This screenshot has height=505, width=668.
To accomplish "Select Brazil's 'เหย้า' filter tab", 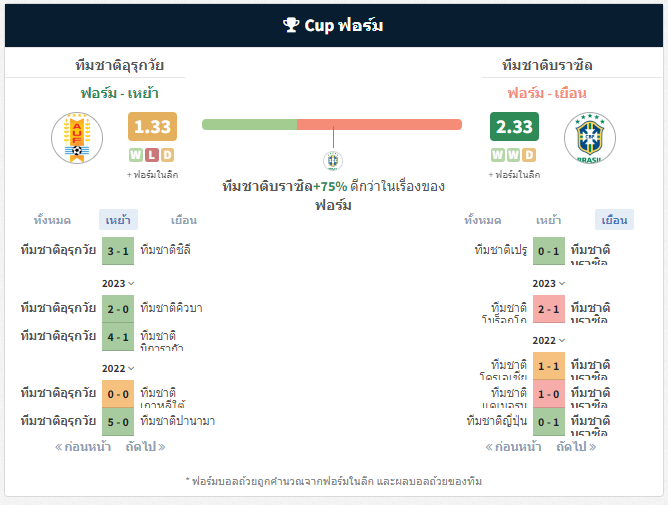I will [x=548, y=220].
